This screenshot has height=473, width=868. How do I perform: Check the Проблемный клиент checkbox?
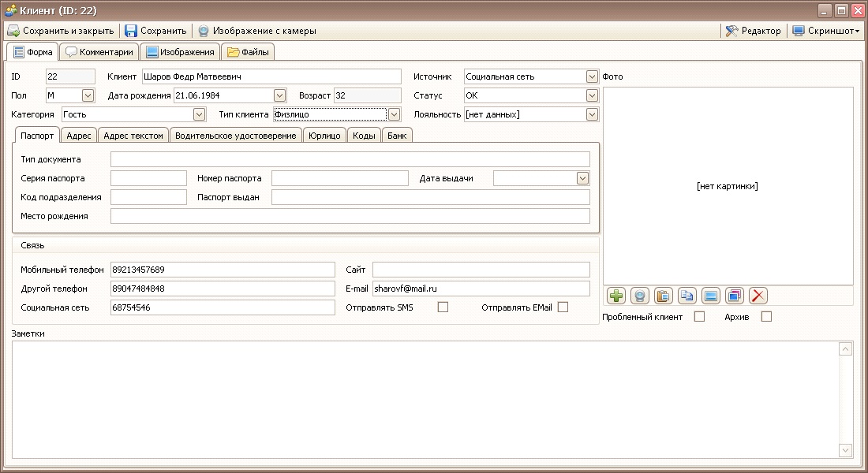point(700,316)
